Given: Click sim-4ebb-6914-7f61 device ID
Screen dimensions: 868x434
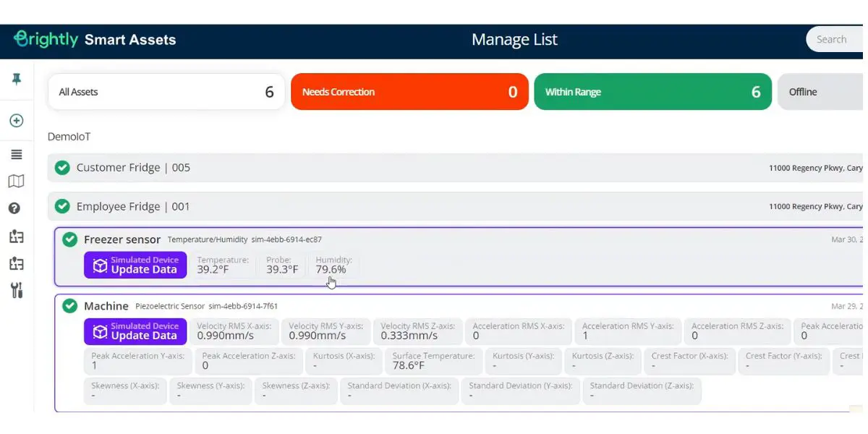Looking at the screenshot, I should (243, 306).
